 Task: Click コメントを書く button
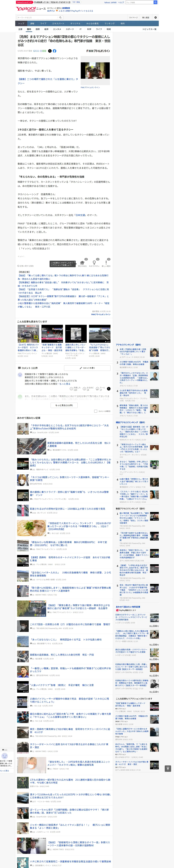pyautogui.click(x=87, y=368)
